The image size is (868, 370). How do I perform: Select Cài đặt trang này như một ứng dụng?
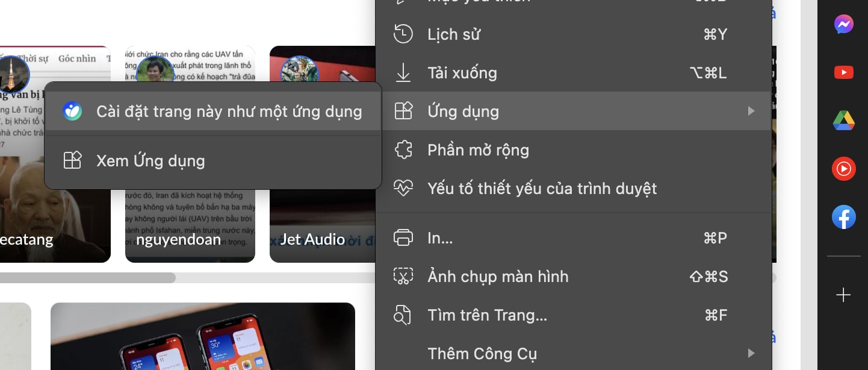[x=229, y=111]
